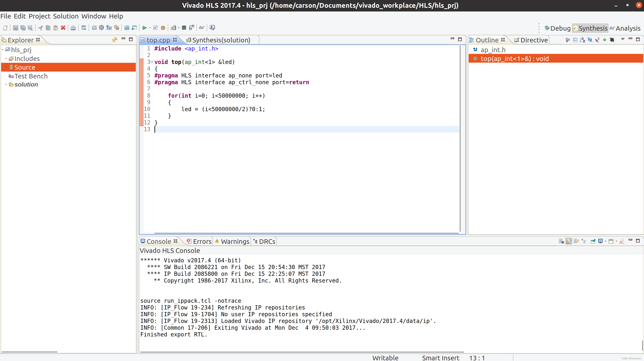Click the Save As icon
This screenshot has width=644, height=361.
coord(30,27)
